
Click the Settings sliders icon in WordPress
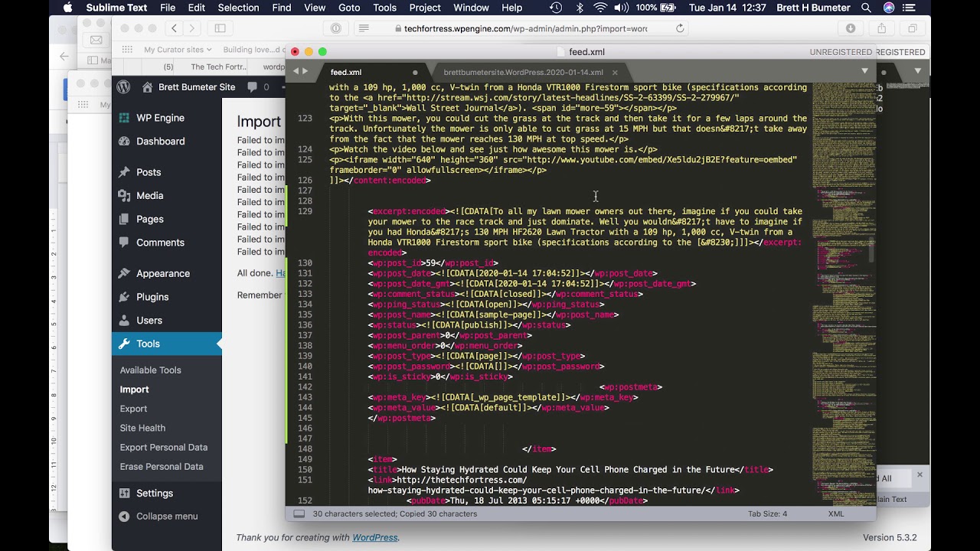[124, 494]
